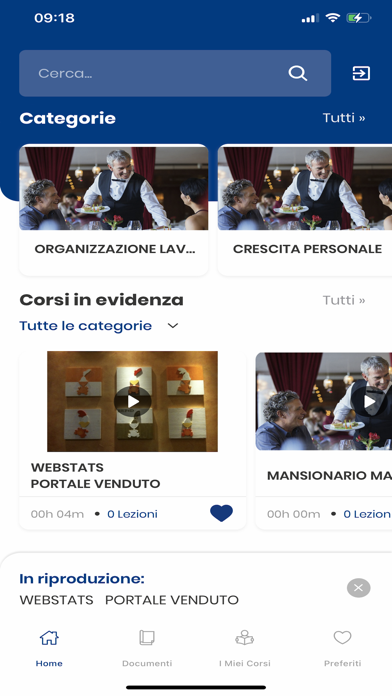392x696 pixels.
Task: Unfavorite WEBSTATS course via the heart icon
Action: pos(221,513)
